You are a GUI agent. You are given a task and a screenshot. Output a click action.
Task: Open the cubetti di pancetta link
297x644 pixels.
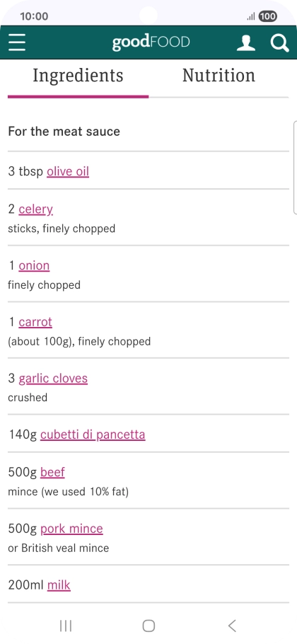[93, 435]
